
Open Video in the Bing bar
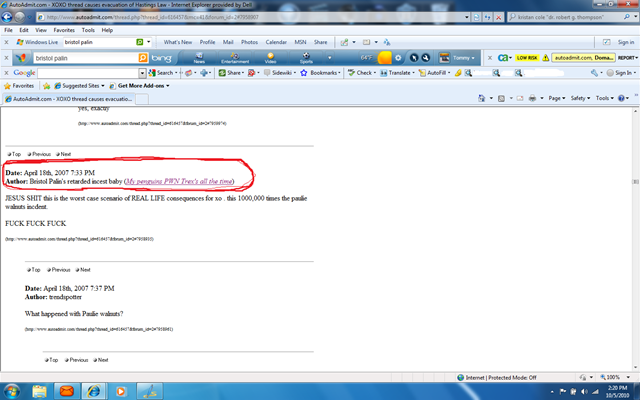tap(270, 58)
